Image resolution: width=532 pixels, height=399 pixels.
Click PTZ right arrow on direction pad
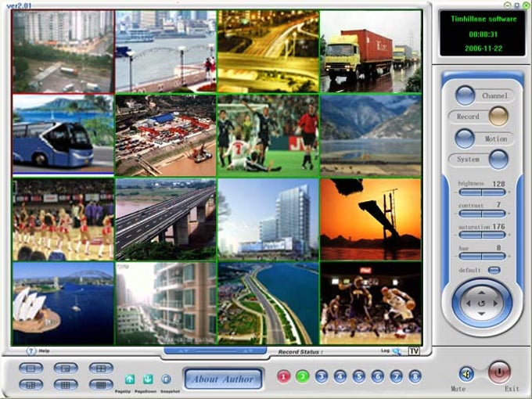coord(496,304)
